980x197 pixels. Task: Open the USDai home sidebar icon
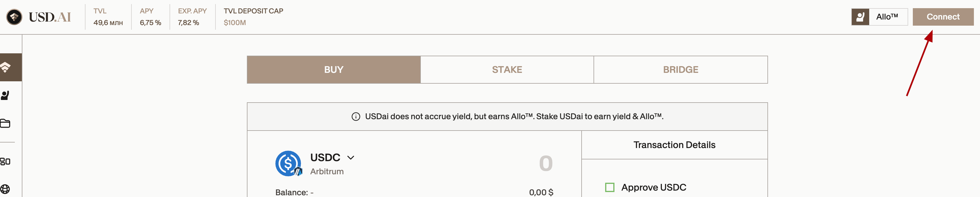5,67
